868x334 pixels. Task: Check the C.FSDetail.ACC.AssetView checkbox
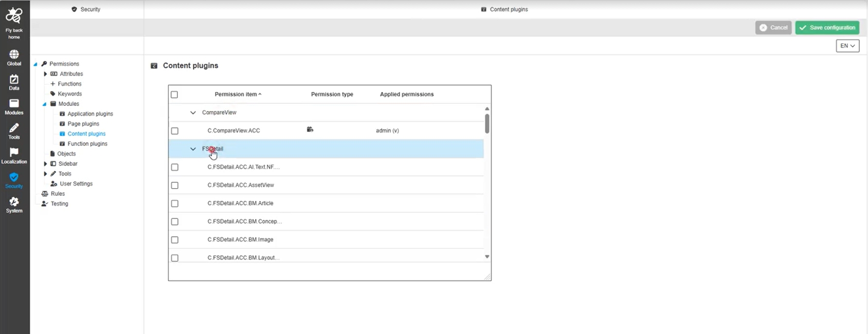point(175,185)
